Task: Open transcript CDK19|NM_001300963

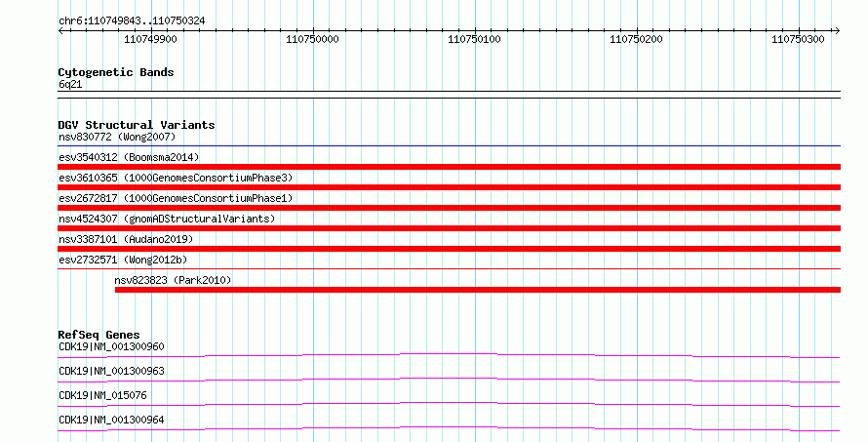Action: point(111,371)
